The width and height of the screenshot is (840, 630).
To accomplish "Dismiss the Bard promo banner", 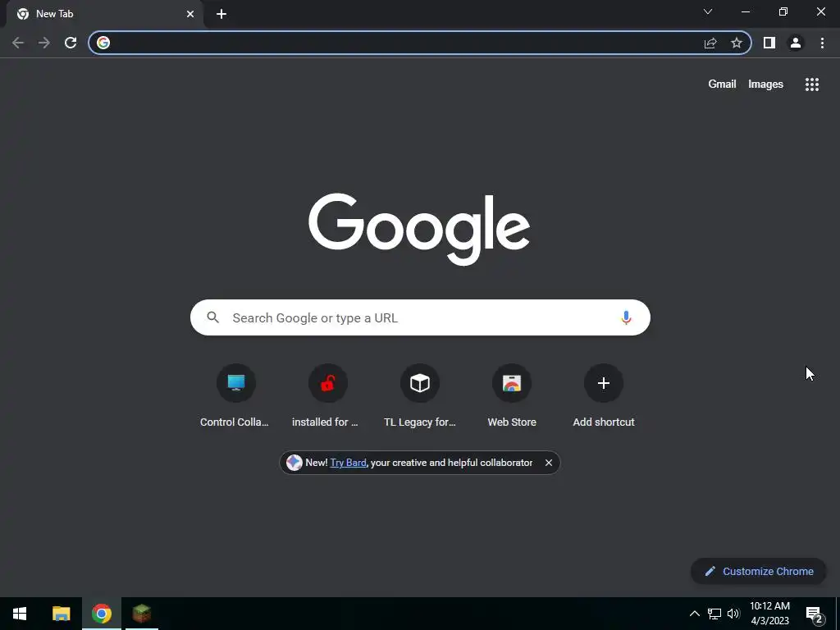I will [x=549, y=463].
